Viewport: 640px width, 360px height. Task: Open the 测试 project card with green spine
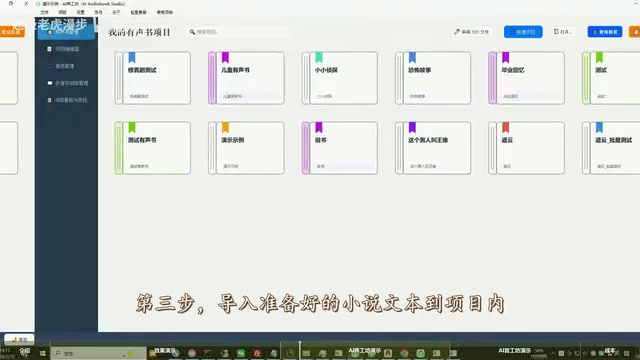coord(611,78)
